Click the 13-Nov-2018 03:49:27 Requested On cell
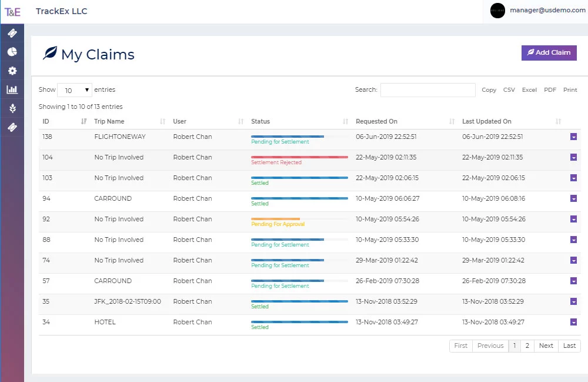Screen dimensions: 588x382 click(x=387, y=322)
